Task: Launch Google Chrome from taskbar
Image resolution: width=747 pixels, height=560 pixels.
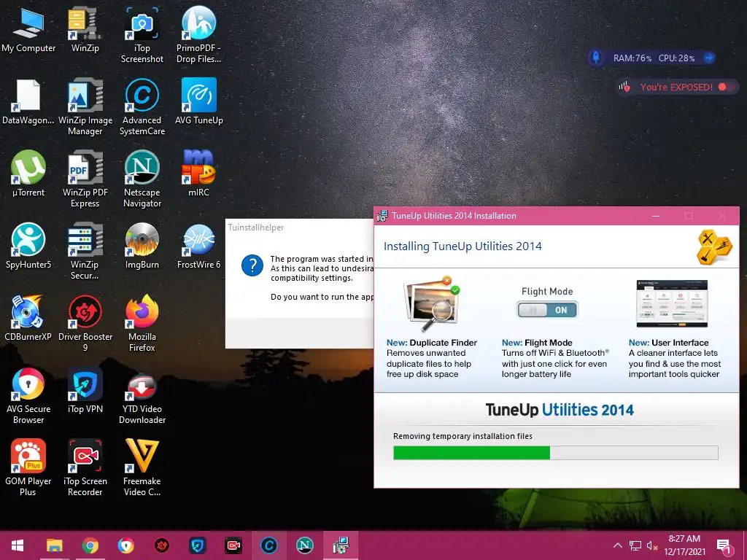Action: [90, 545]
